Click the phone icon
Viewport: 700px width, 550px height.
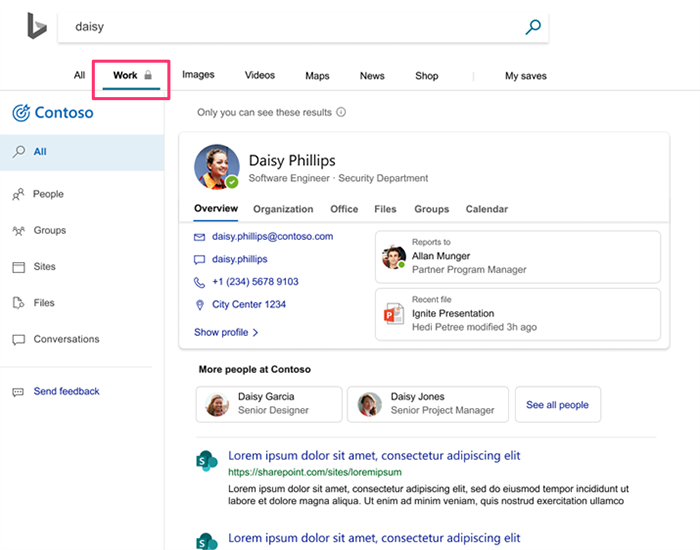(x=199, y=282)
